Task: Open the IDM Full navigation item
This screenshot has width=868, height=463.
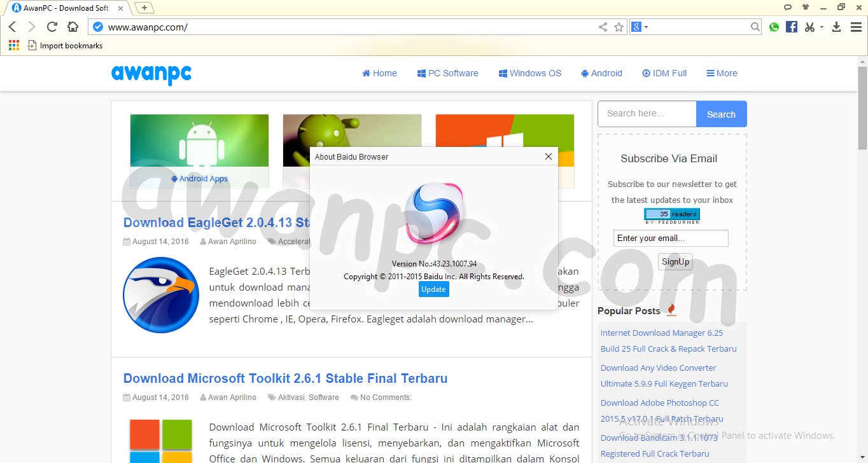Action: (664, 73)
